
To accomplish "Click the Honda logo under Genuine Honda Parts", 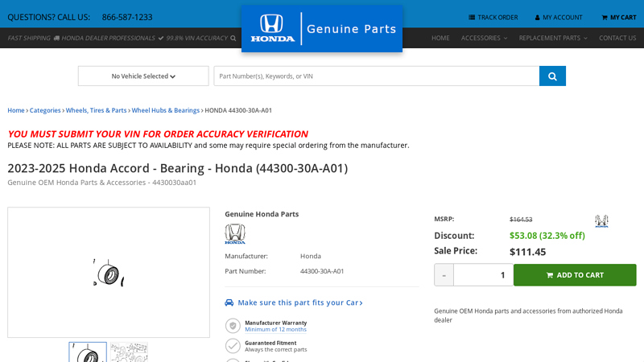I will pos(235,234).
